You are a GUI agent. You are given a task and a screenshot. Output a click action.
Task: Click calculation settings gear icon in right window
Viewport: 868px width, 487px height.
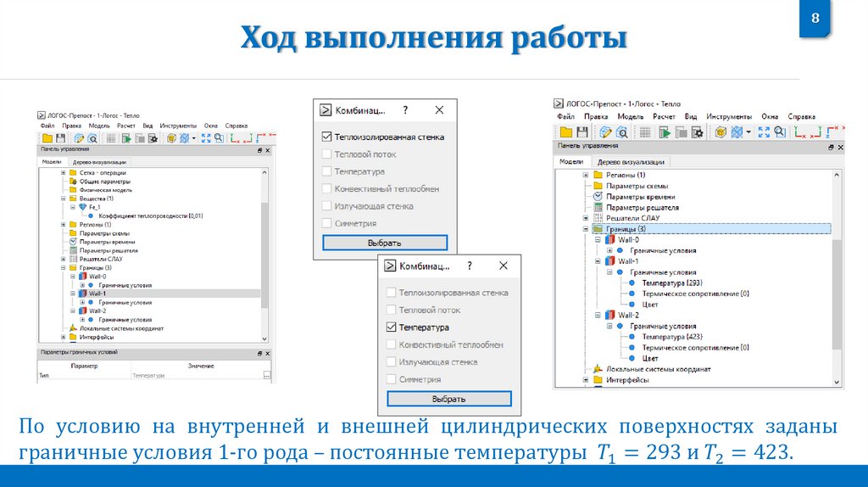click(698, 132)
